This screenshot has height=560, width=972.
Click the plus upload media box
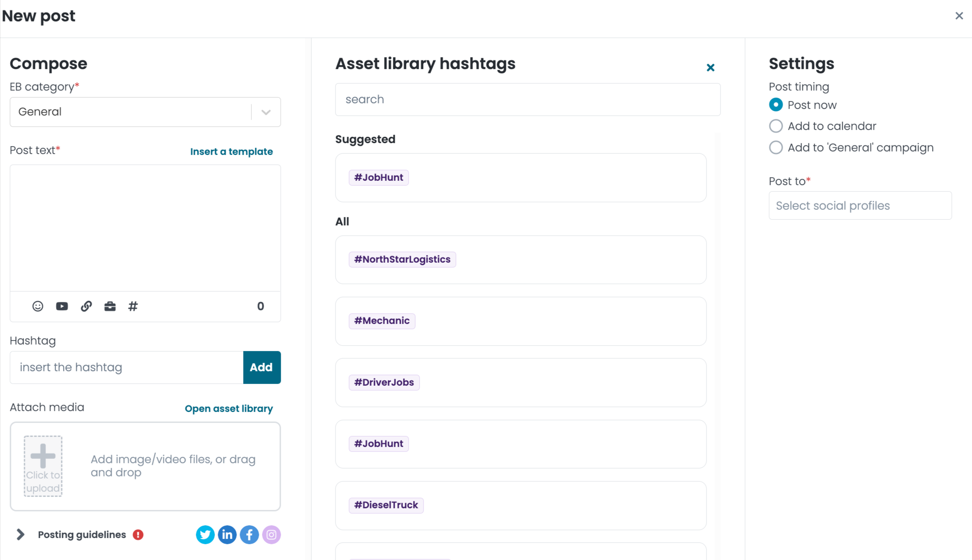[43, 466]
